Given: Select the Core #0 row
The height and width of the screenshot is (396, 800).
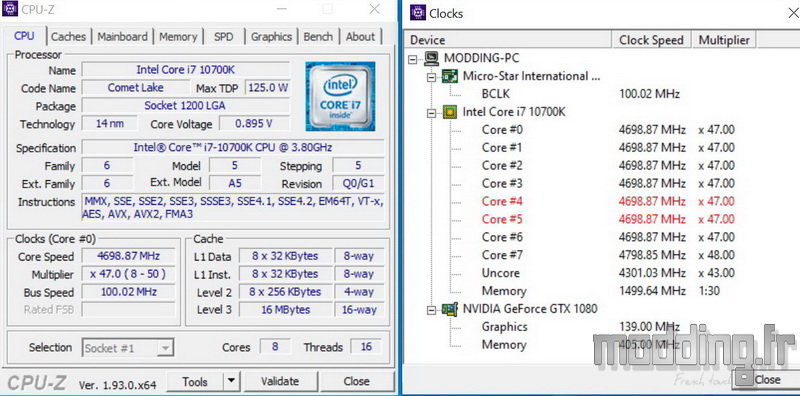Looking at the screenshot, I should click(608, 130).
